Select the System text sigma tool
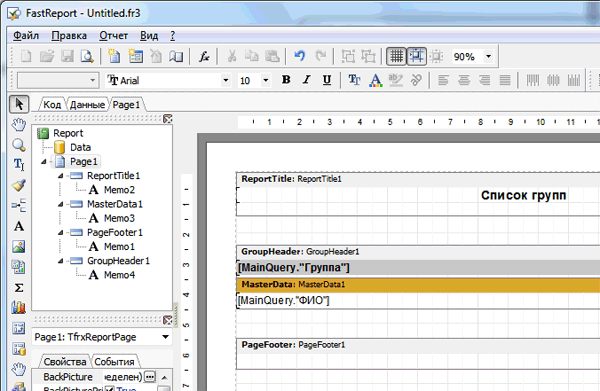Image resolution: width=600 pixels, height=391 pixels. tap(18, 288)
